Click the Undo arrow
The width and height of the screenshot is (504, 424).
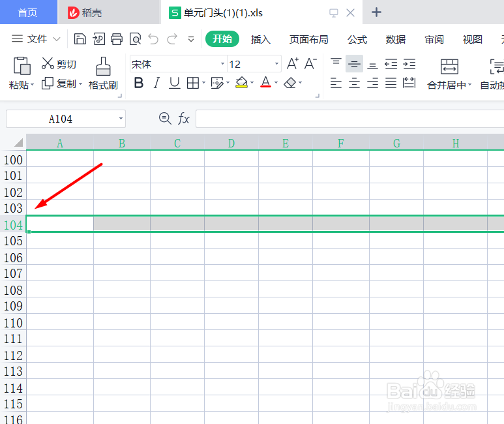pyautogui.click(x=153, y=39)
